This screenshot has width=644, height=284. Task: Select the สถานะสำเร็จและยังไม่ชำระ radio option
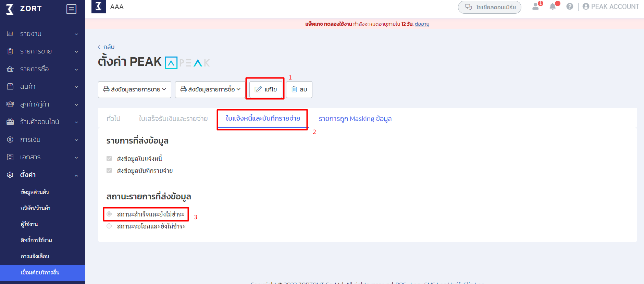(x=109, y=214)
